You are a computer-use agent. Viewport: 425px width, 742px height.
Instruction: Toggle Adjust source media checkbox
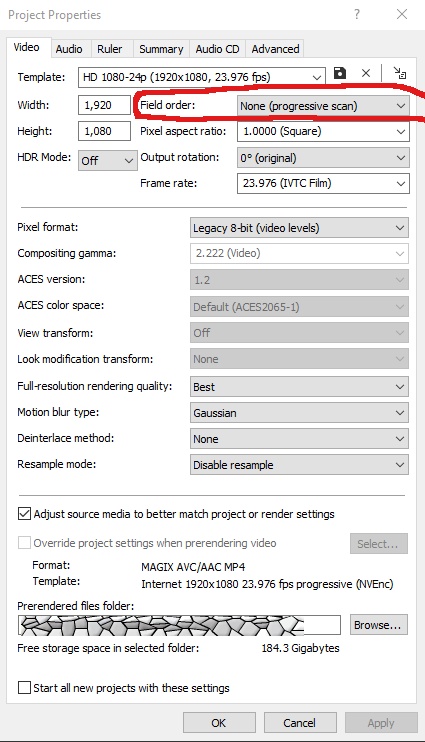pyautogui.click(x=24, y=513)
